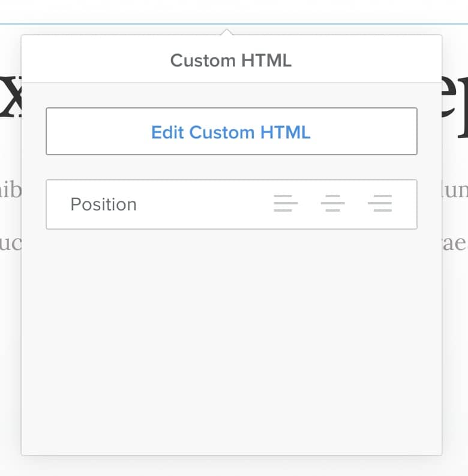This screenshot has height=476, width=468.
Task: Click the Edit Custom HTML button
Action: click(x=231, y=132)
